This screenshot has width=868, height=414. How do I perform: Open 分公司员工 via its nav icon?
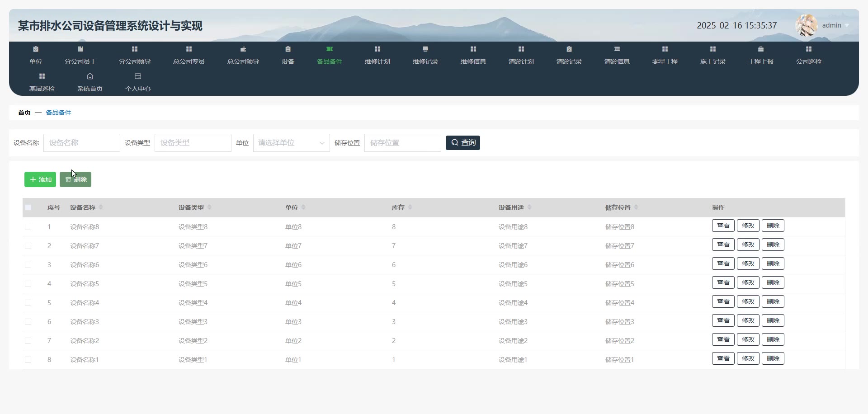click(x=80, y=49)
